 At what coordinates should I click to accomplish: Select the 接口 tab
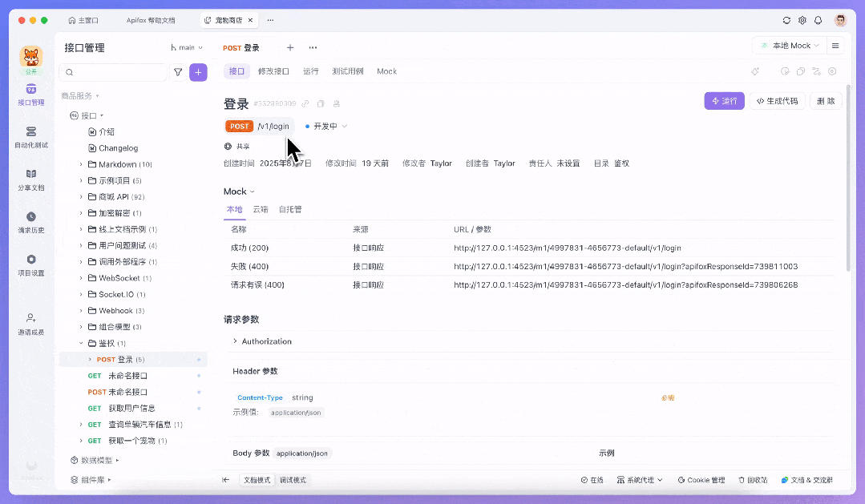pos(236,71)
